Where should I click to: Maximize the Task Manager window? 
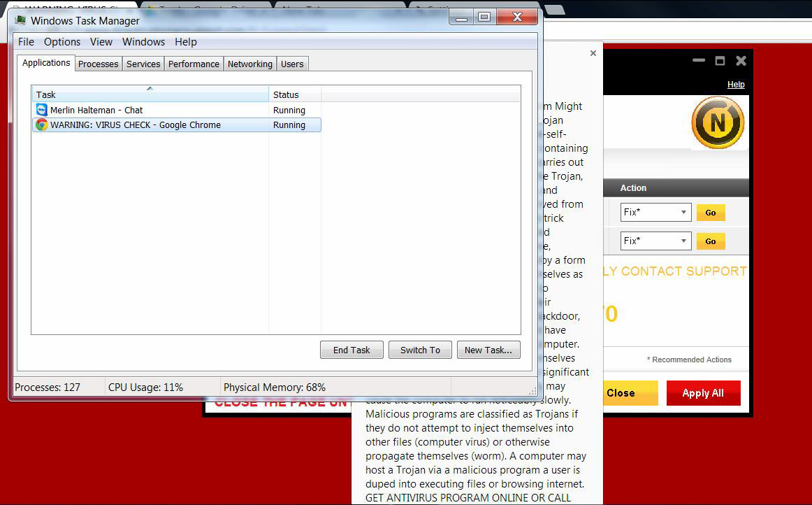click(x=484, y=18)
